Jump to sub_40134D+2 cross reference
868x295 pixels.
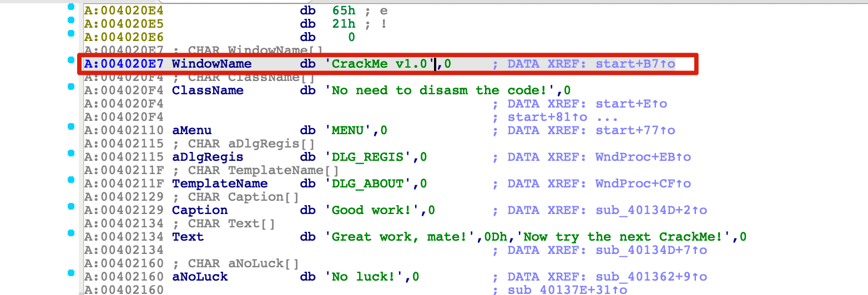tap(652, 210)
